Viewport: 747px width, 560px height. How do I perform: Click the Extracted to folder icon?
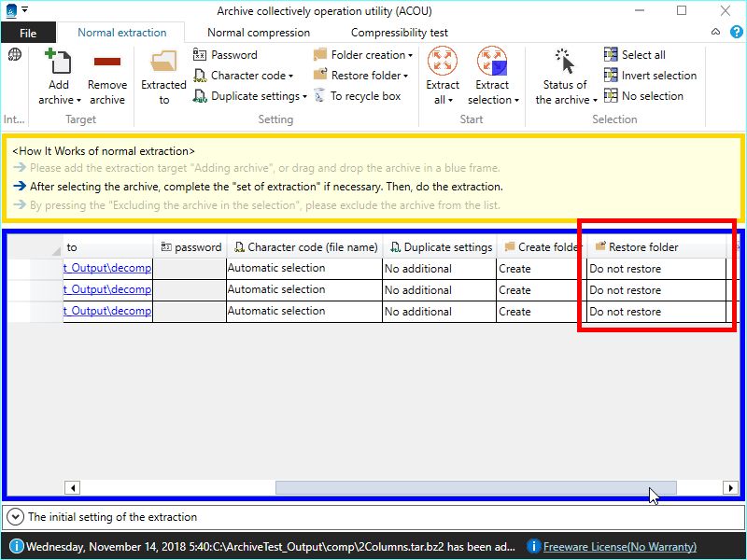pyautogui.click(x=164, y=63)
